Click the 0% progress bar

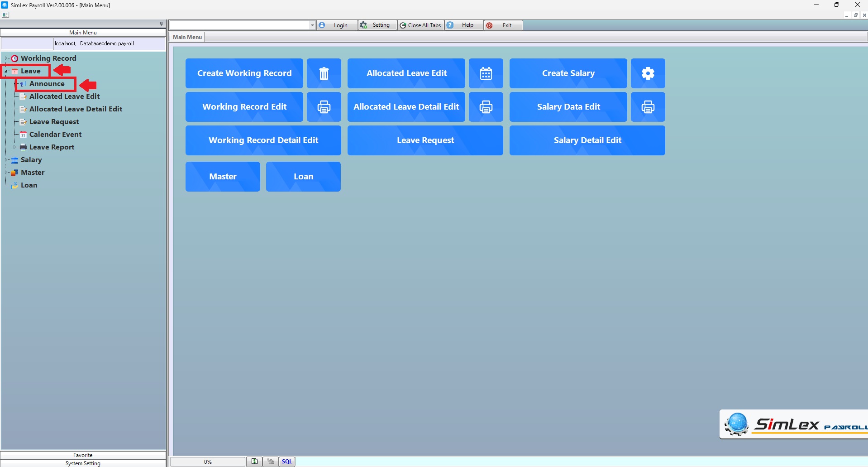click(x=208, y=462)
